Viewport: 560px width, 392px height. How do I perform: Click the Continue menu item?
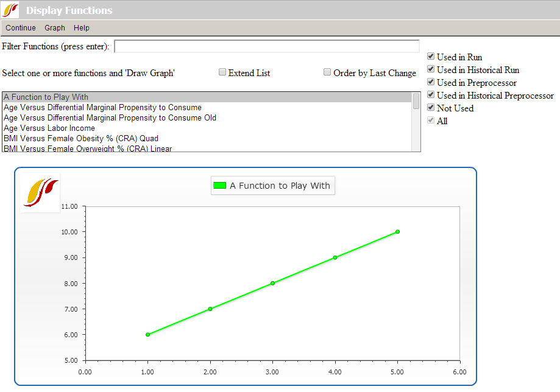coord(21,28)
